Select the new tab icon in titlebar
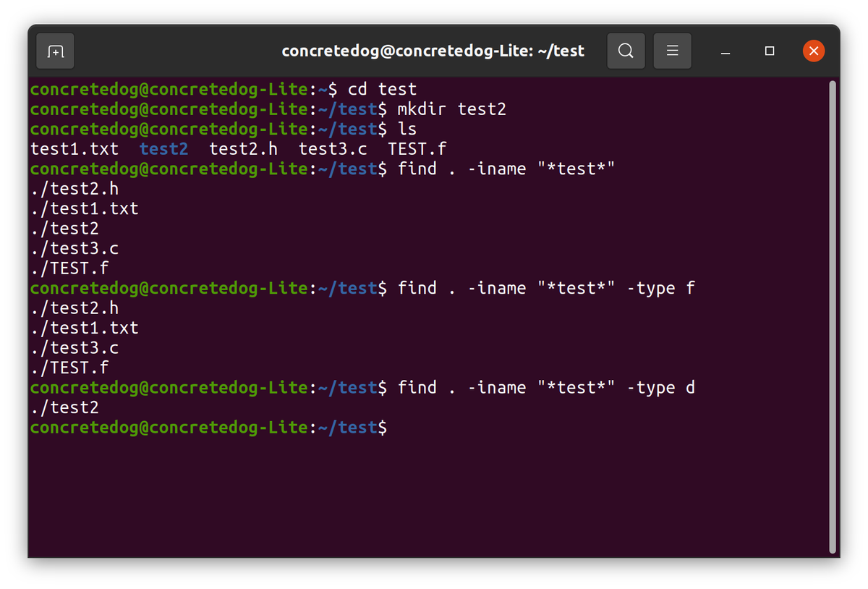Image resolution: width=868 pixels, height=589 pixels. tap(55, 51)
